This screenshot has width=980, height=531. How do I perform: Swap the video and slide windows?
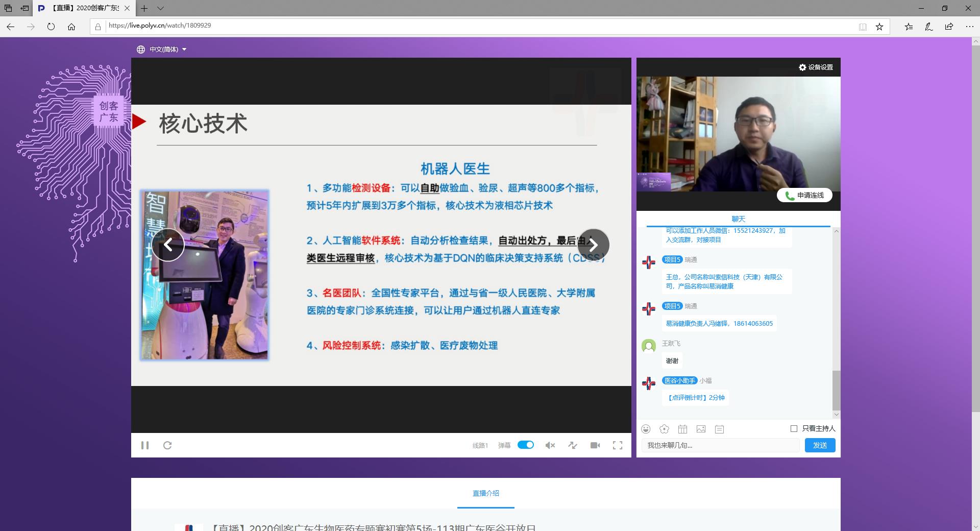coord(573,445)
